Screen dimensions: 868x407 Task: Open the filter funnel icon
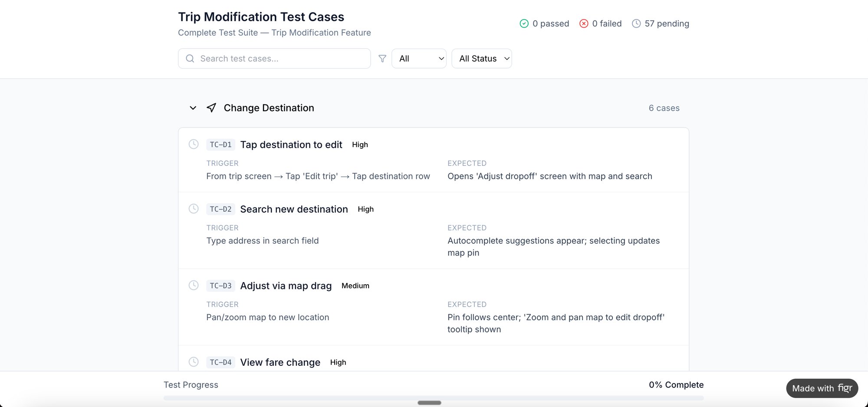click(x=382, y=58)
